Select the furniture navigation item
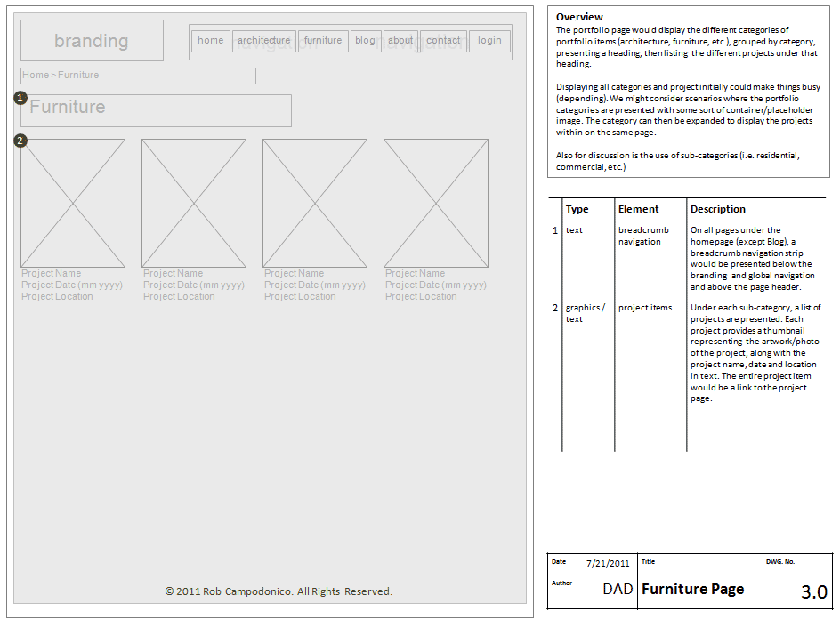This screenshot has width=840, height=619. (323, 41)
